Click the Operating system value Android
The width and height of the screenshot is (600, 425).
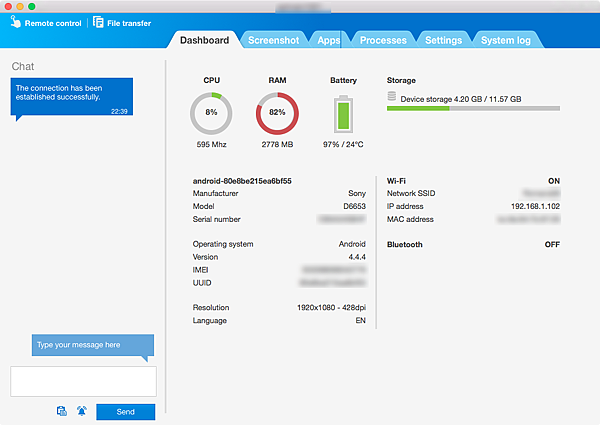352,244
